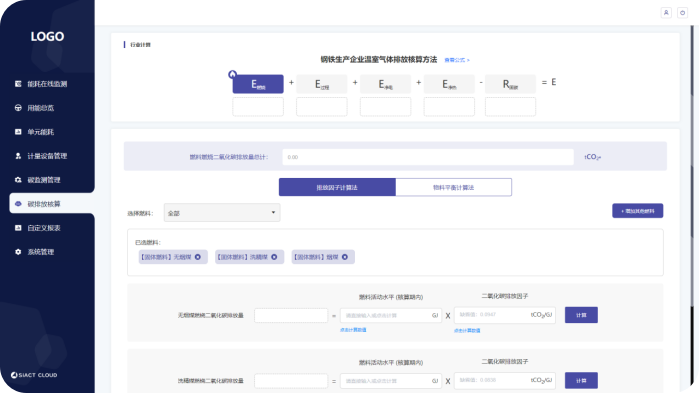Image resolution: width=699 pixels, height=394 pixels.
Task: Click 洗精煤 emission result field
Action: pyautogui.click(x=291, y=381)
